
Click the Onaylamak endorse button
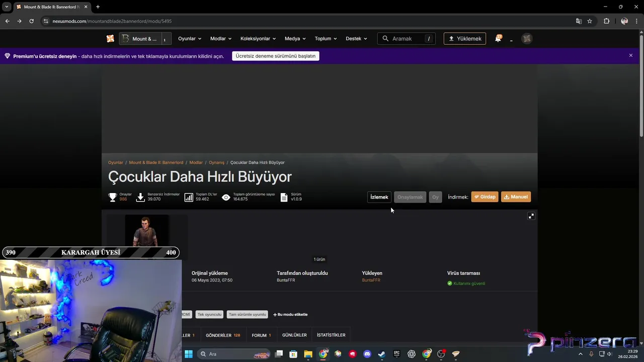[x=410, y=197]
